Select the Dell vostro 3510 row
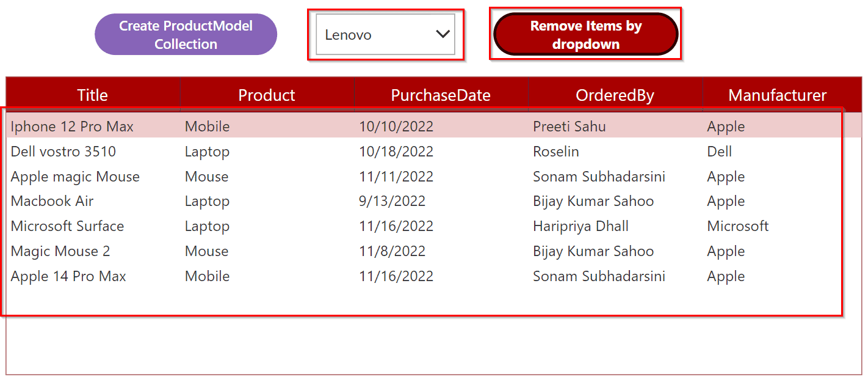 pos(434,152)
